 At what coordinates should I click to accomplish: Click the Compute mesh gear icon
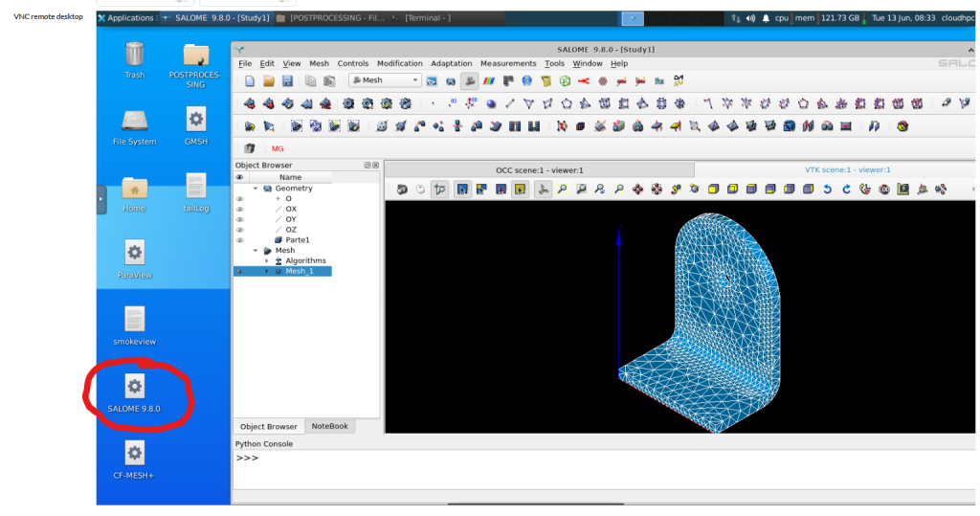pos(348,103)
